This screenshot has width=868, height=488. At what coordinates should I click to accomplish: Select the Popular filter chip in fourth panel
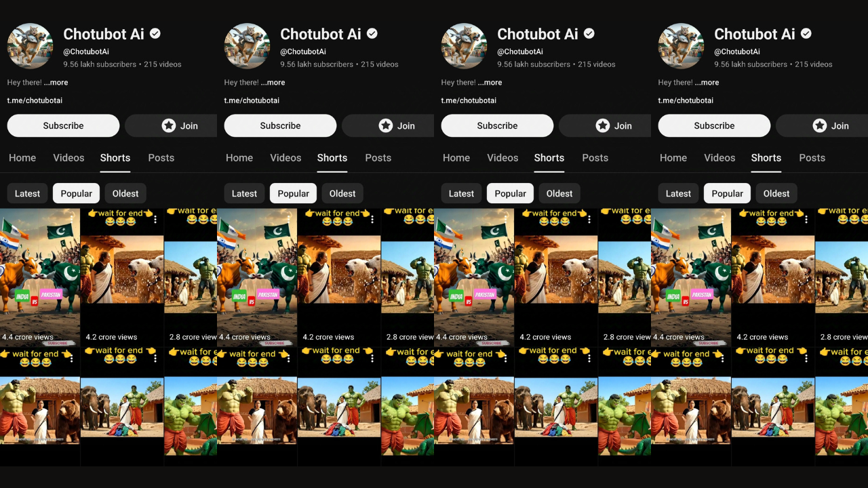(728, 193)
